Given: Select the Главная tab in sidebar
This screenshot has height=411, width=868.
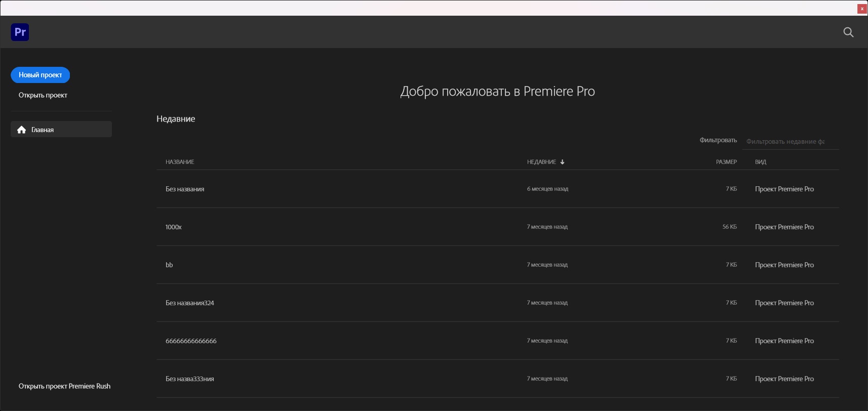Looking at the screenshot, I should point(61,130).
